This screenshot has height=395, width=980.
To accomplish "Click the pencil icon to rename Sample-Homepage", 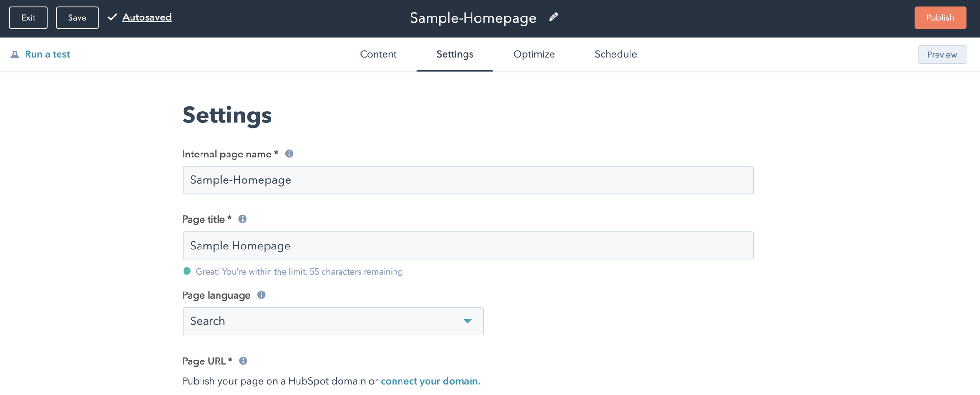I will 553,17.
